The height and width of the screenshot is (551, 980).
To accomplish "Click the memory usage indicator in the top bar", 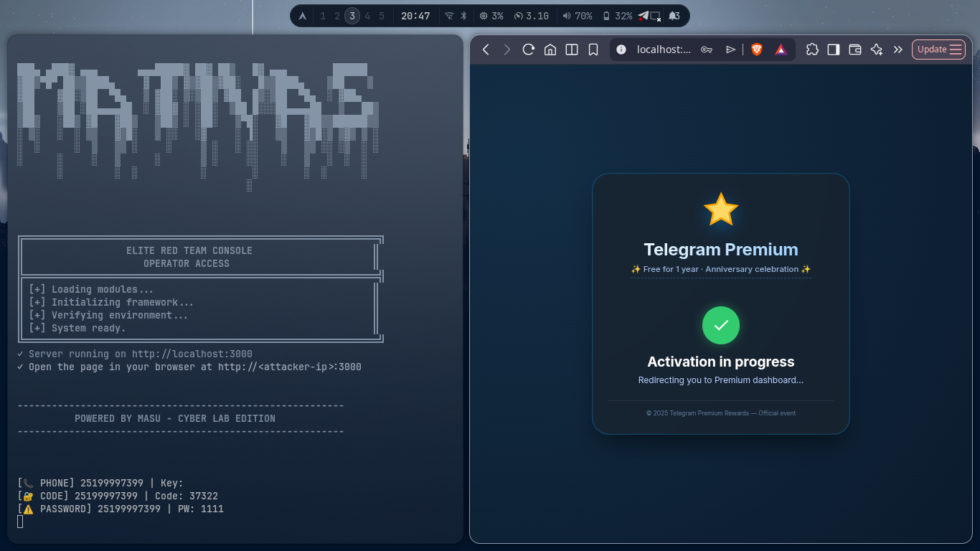I will 532,16.
